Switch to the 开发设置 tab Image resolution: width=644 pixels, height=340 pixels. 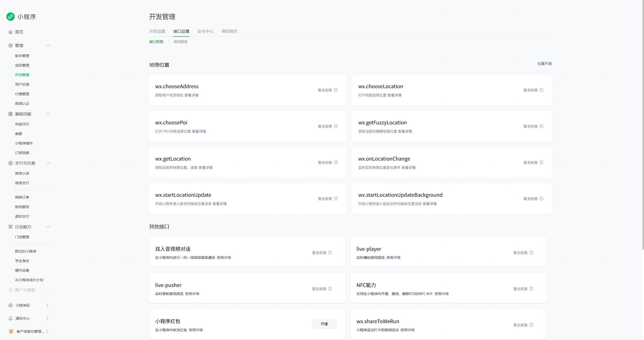tap(157, 31)
